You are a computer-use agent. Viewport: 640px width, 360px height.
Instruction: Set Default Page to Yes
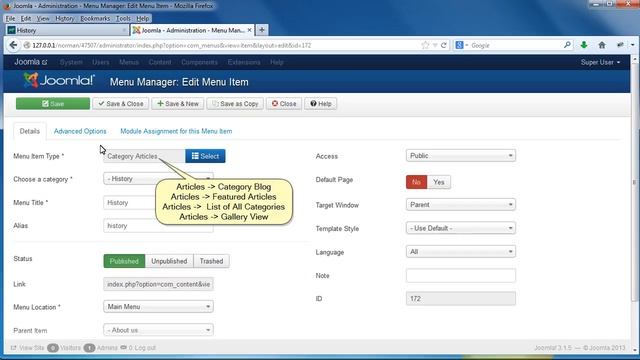point(439,182)
